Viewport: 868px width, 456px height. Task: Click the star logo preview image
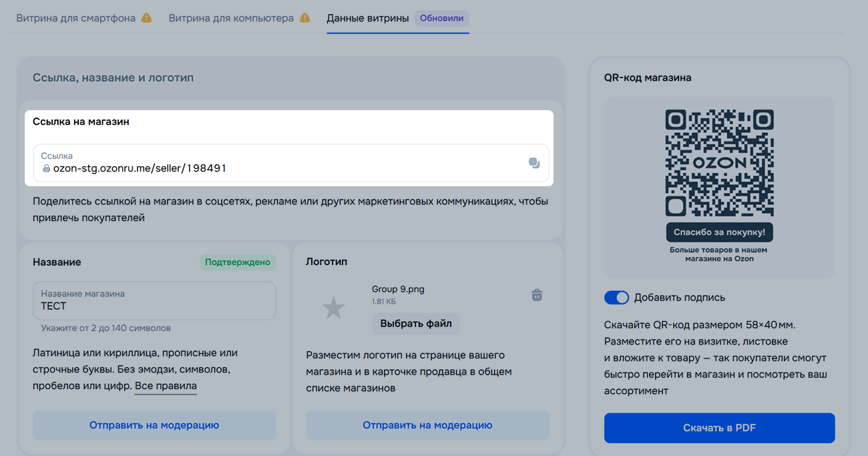pyautogui.click(x=333, y=308)
